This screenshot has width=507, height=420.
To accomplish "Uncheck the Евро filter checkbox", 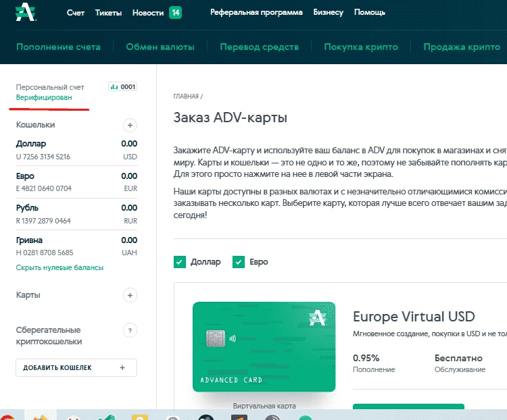I will click(239, 262).
